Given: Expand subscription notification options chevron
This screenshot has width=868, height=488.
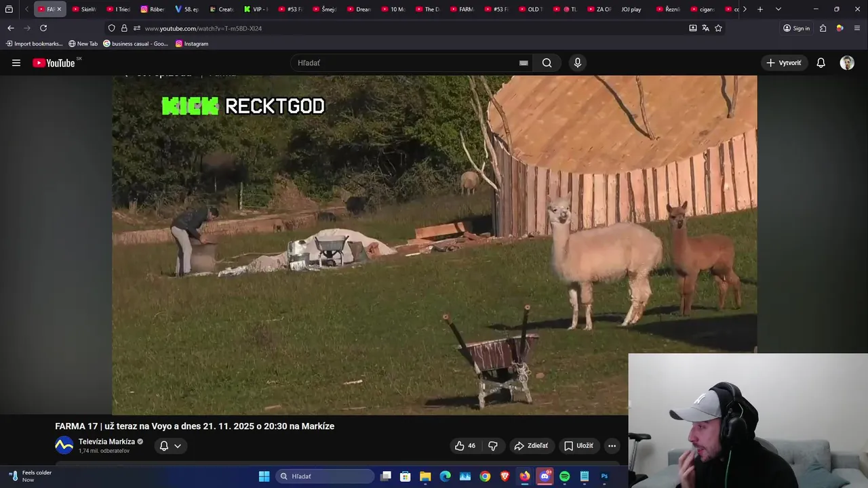Looking at the screenshot, I should tap(178, 446).
